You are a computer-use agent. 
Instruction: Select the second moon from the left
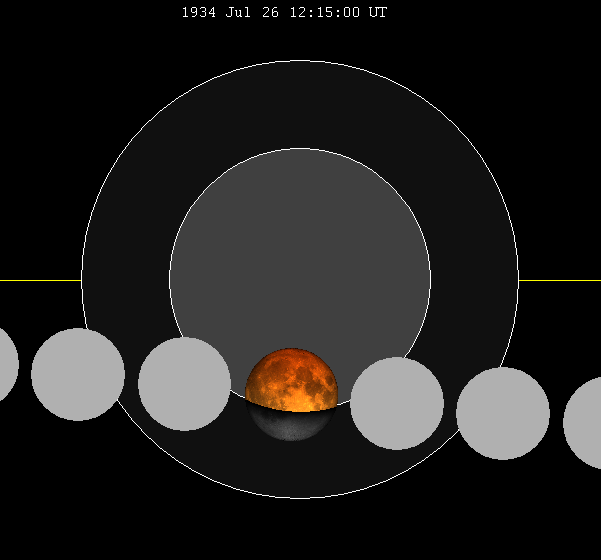(x=78, y=374)
